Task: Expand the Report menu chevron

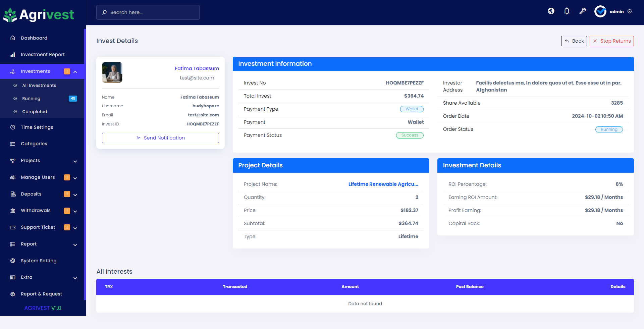Action: (75, 245)
